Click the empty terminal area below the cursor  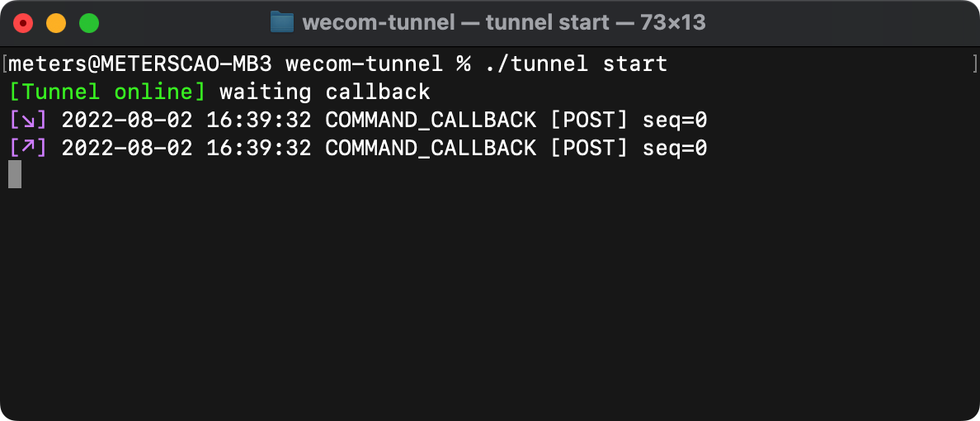[x=490, y=300]
